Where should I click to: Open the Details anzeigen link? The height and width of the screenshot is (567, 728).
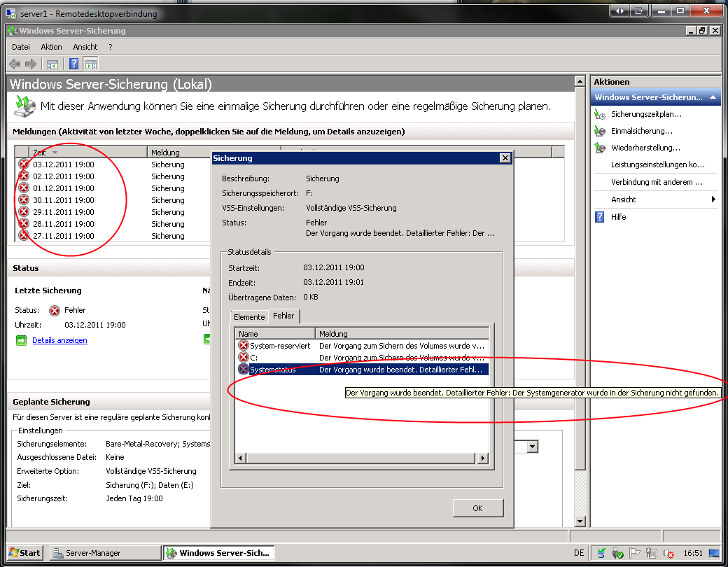tap(60, 340)
